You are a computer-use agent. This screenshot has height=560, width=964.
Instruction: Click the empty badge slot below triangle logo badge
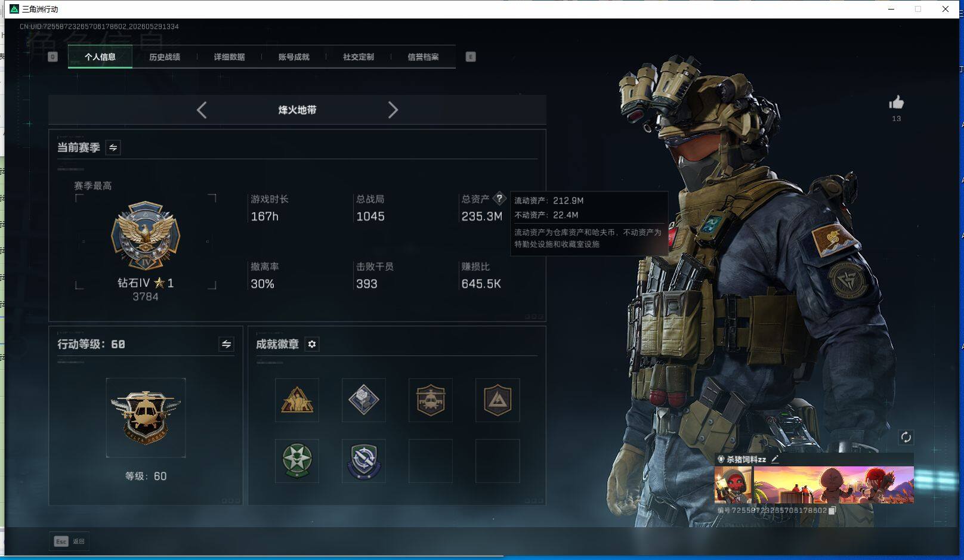click(498, 461)
